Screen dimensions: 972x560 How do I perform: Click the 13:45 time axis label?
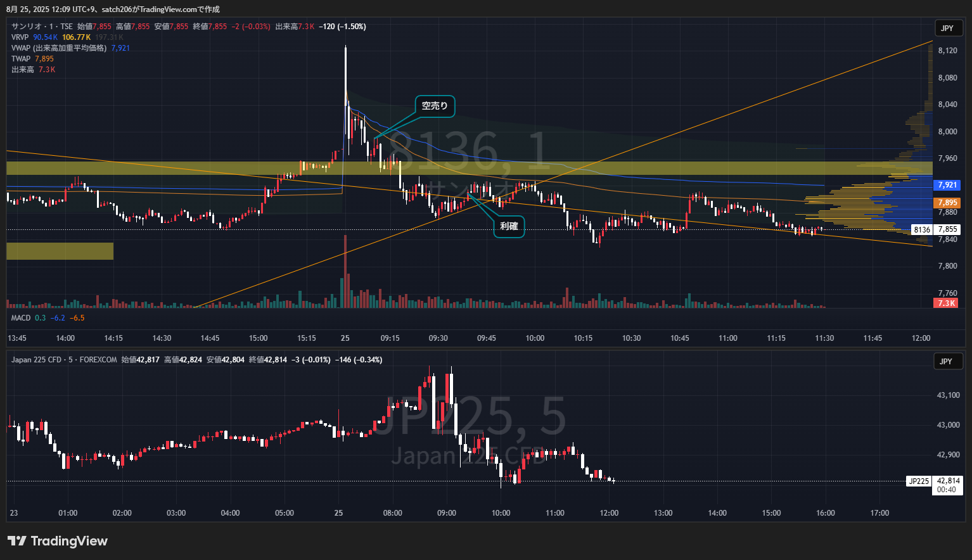[17, 338]
